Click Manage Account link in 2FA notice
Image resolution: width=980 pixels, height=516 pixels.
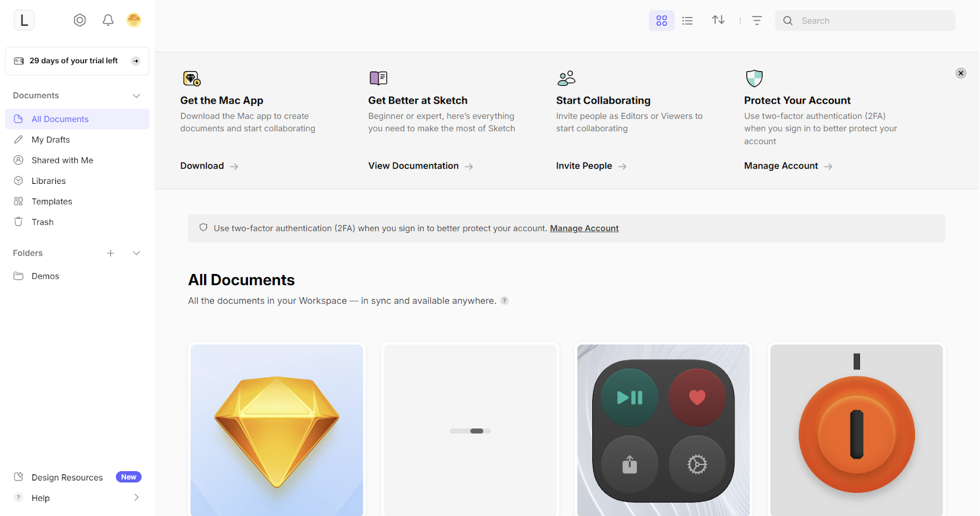[584, 229]
